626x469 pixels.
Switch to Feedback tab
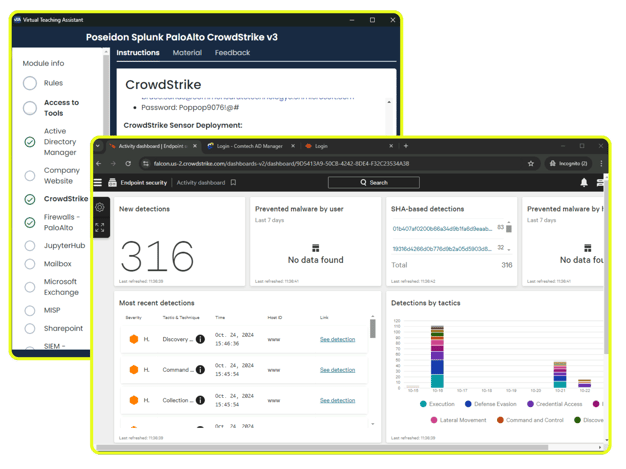click(232, 53)
